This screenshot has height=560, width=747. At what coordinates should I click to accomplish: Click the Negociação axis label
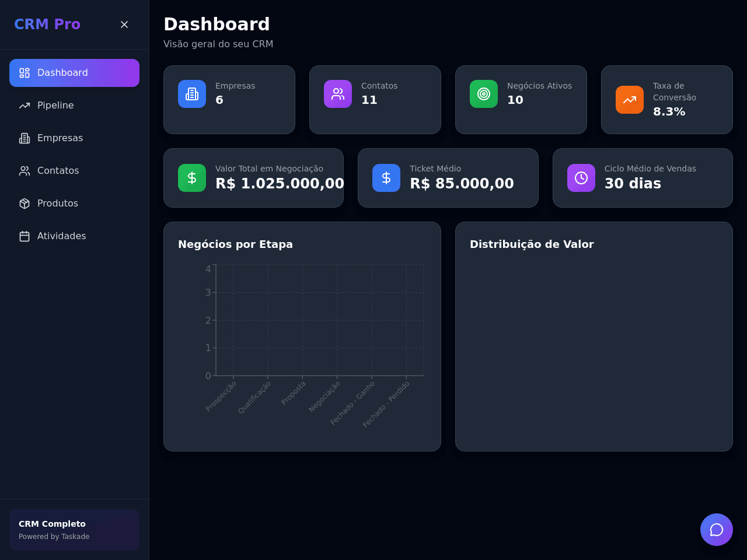(324, 396)
